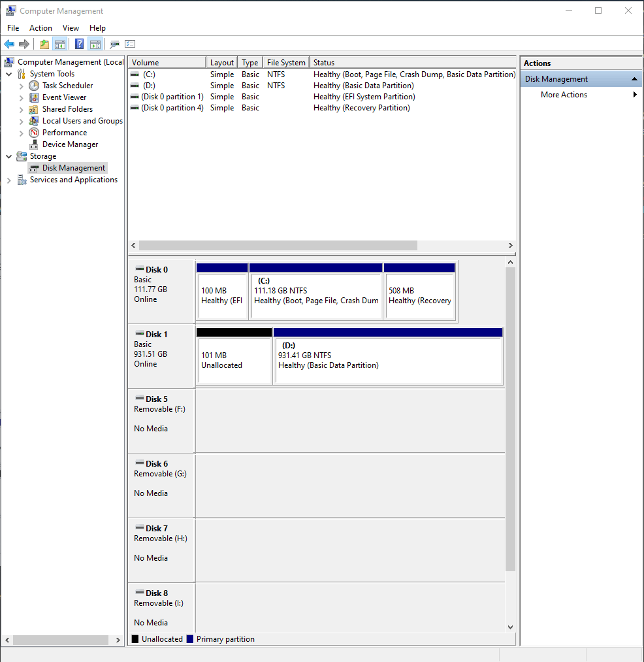The width and height of the screenshot is (644, 662).
Task: Click drive icon beside (C:) volume row
Action: pyautogui.click(x=135, y=74)
